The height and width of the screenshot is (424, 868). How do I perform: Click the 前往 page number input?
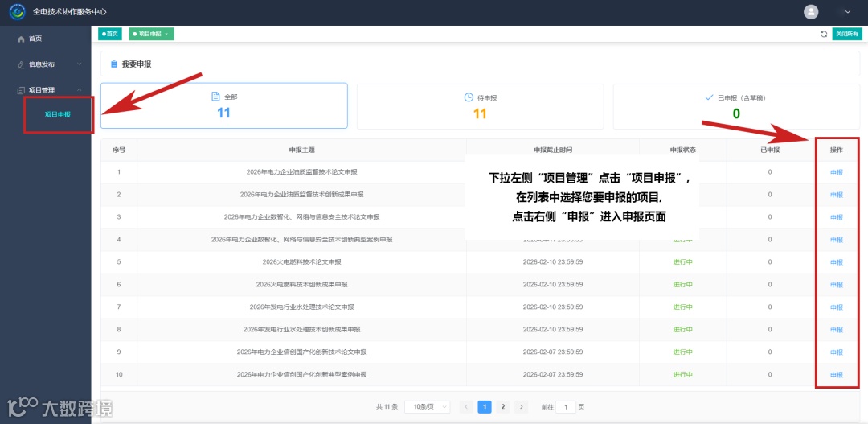(566, 407)
